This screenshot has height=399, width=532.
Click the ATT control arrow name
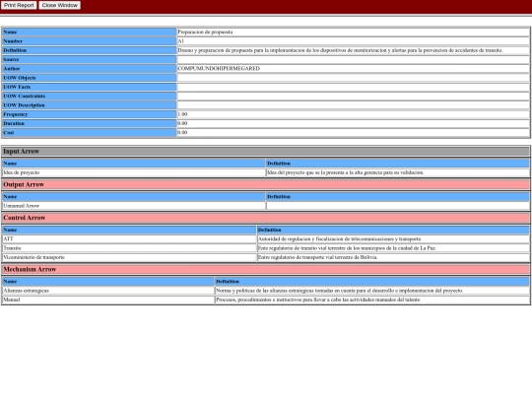pos(8,238)
